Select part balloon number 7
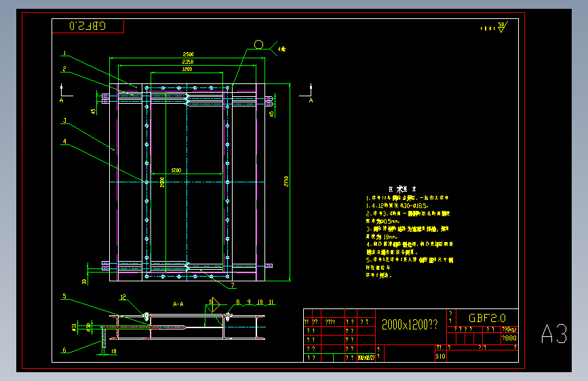 (x=233, y=285)
